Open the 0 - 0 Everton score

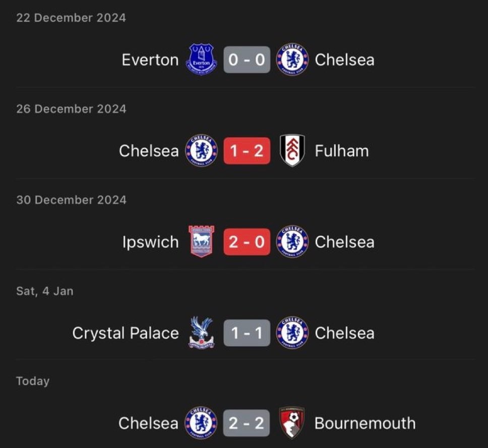pos(247,60)
